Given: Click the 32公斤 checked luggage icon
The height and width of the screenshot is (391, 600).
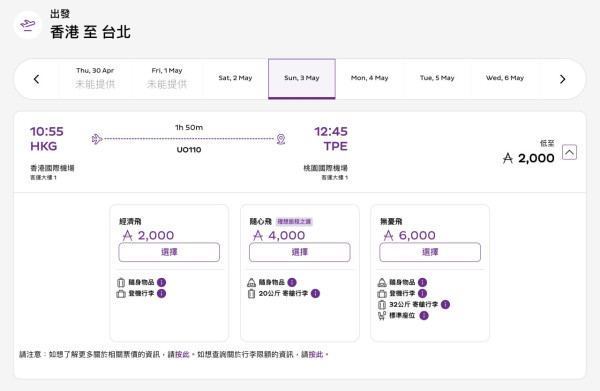Looking at the screenshot, I should 382,305.
